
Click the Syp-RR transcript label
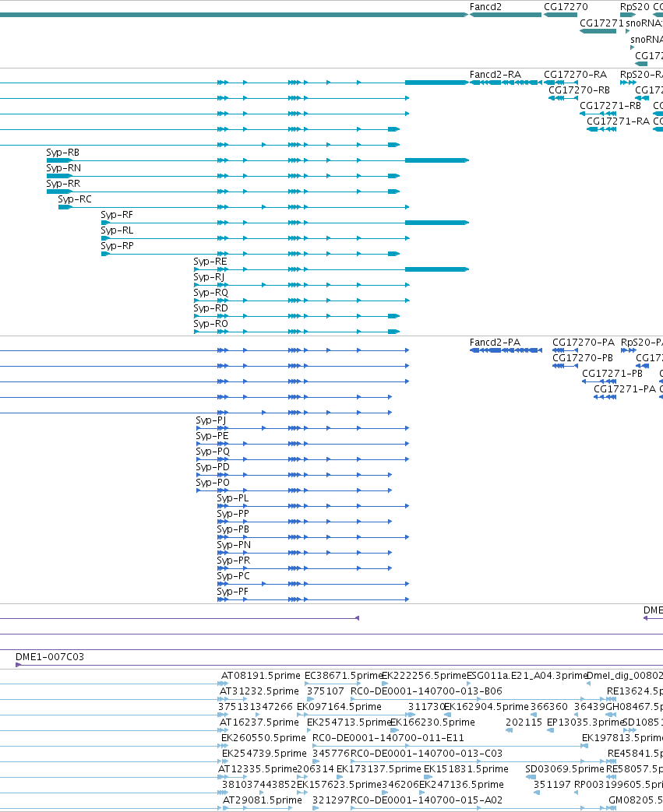[63, 184]
